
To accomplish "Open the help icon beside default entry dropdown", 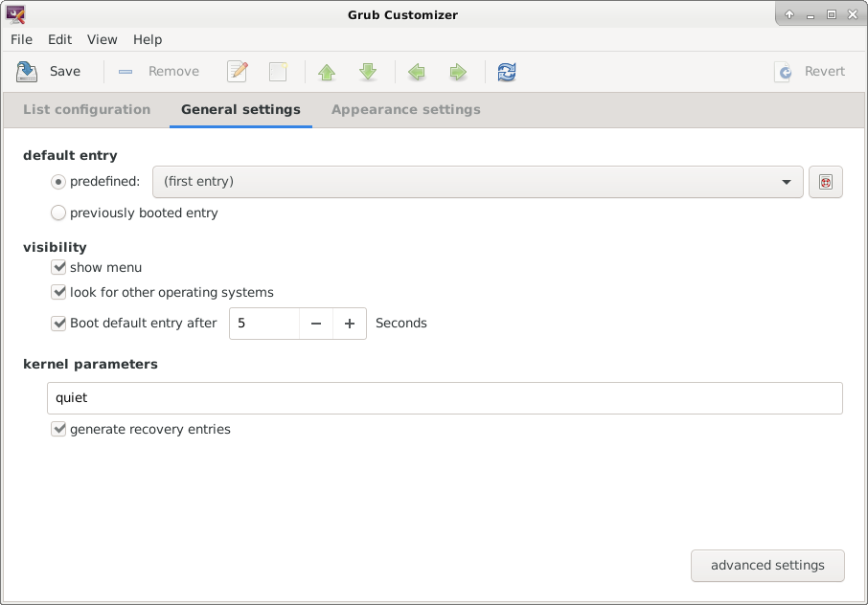I will 826,182.
